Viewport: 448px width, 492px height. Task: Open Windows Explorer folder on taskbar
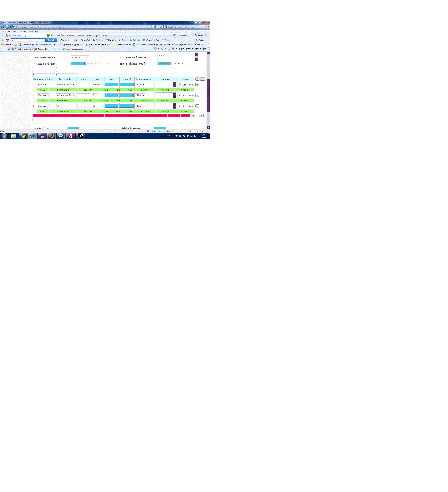pyautogui.click(x=14, y=136)
